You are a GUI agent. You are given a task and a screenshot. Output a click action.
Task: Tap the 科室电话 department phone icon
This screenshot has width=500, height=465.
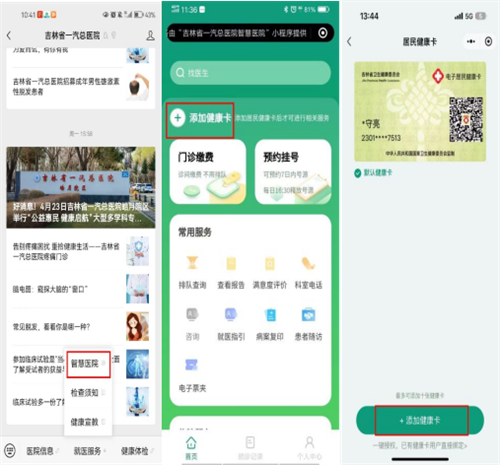308,263
